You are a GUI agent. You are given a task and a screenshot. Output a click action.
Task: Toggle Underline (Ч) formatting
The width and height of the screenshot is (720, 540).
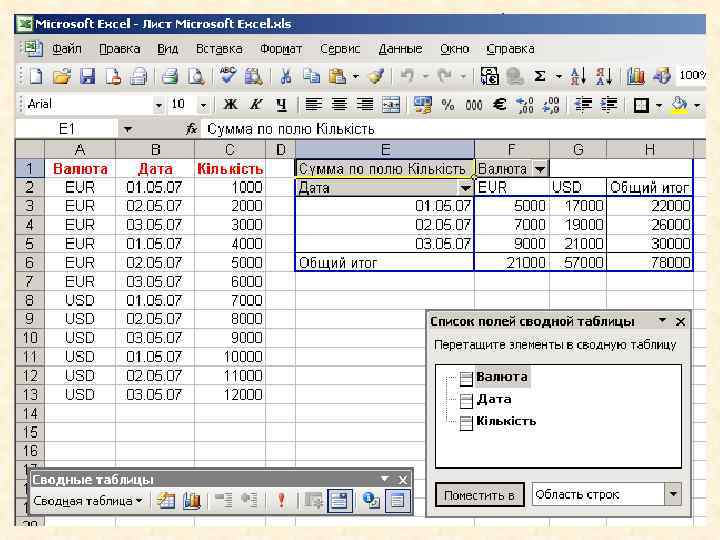click(x=281, y=105)
